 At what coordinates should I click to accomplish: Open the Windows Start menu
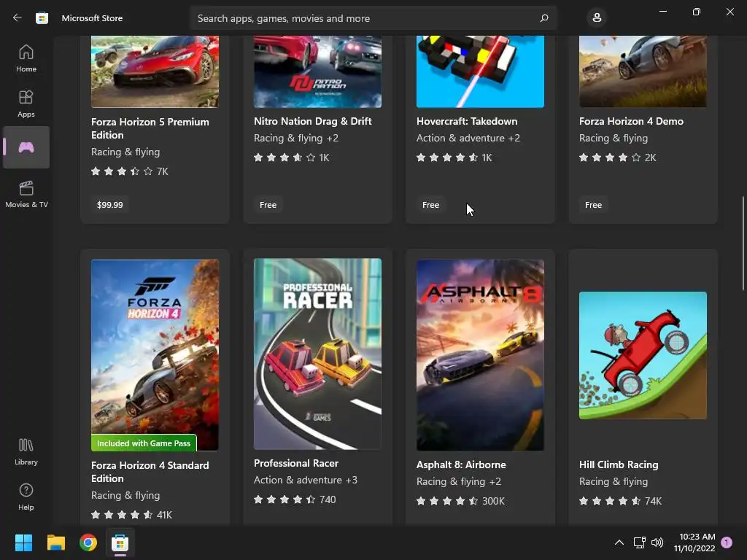(23, 542)
